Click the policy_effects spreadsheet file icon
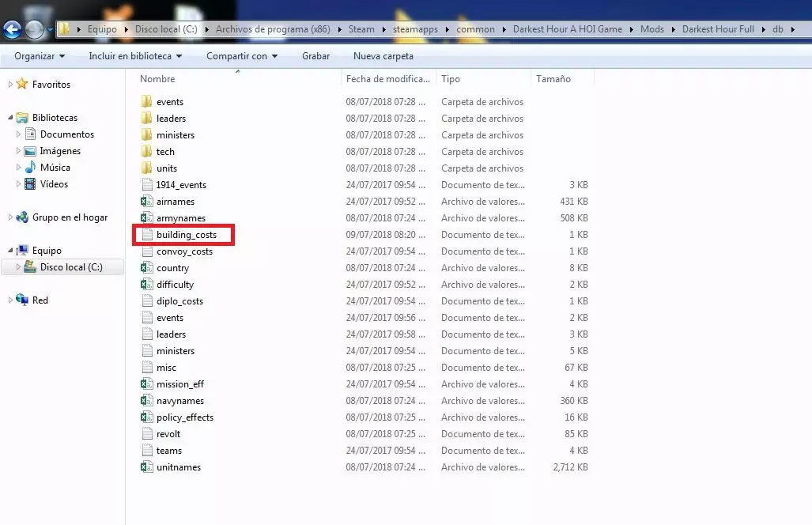 147,417
